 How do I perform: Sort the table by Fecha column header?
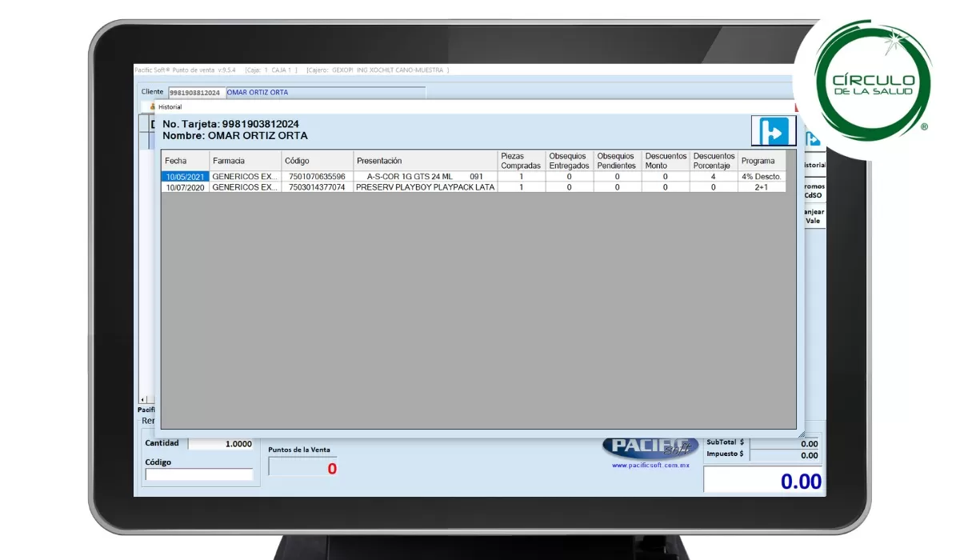pos(184,161)
